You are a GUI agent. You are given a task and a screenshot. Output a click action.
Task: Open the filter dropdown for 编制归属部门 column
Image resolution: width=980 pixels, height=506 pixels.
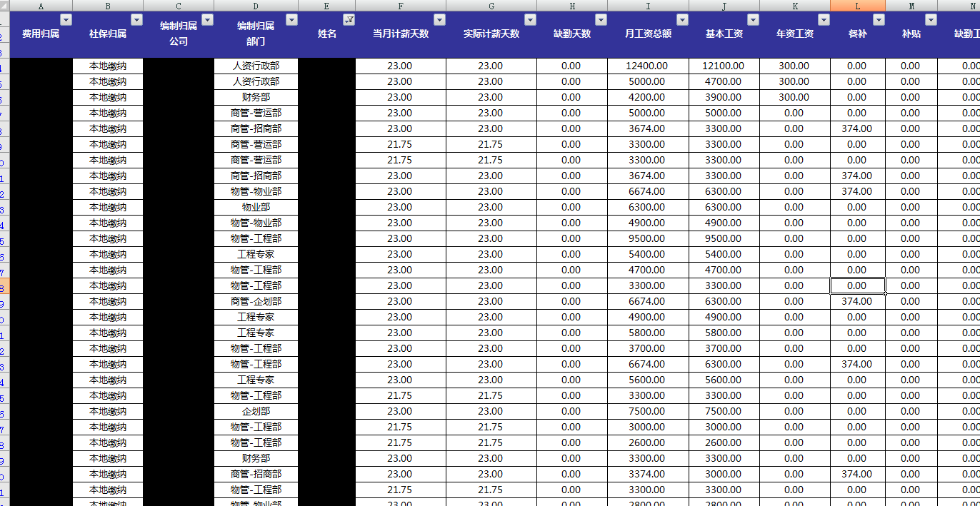coord(291,20)
